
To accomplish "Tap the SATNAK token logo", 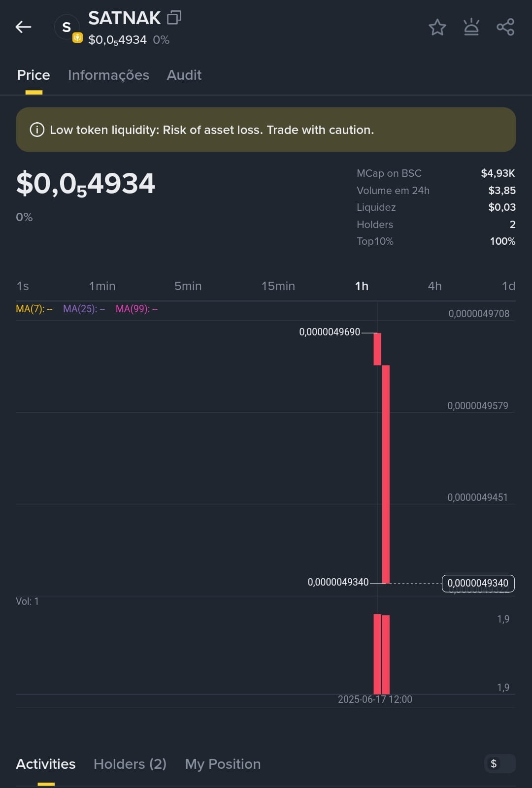I will [67, 28].
